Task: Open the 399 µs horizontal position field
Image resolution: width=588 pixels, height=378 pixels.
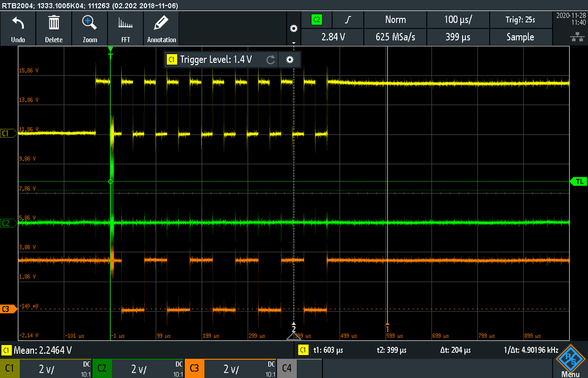Action: click(458, 36)
